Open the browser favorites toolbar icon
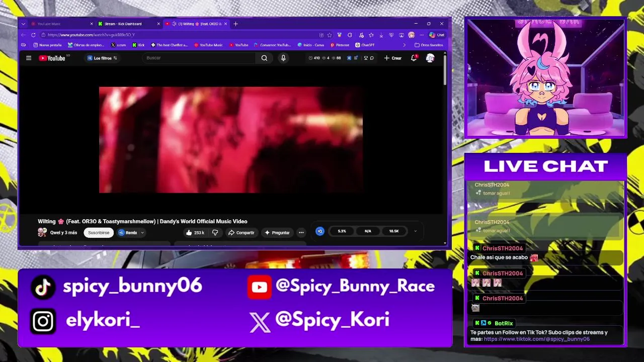 pos(371,35)
